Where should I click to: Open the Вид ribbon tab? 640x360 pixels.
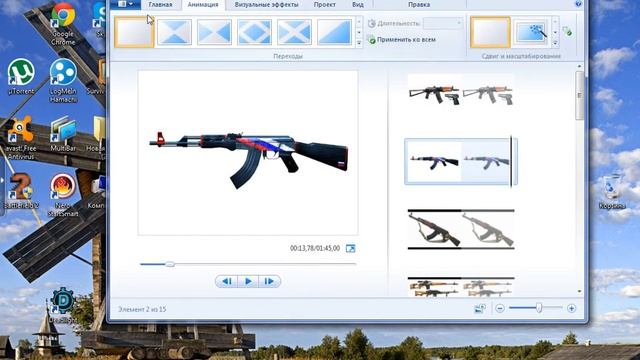click(358, 4)
